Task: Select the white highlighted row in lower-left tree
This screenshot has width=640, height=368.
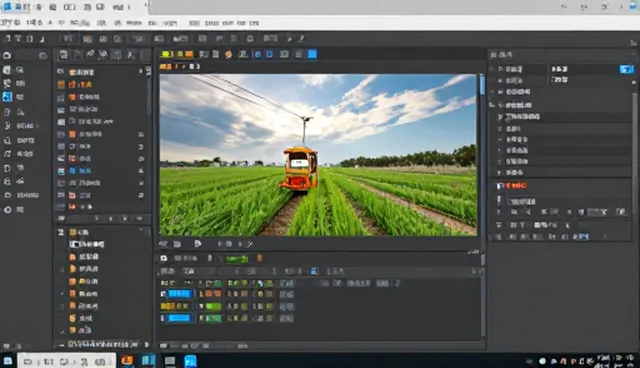Action: click(x=87, y=244)
